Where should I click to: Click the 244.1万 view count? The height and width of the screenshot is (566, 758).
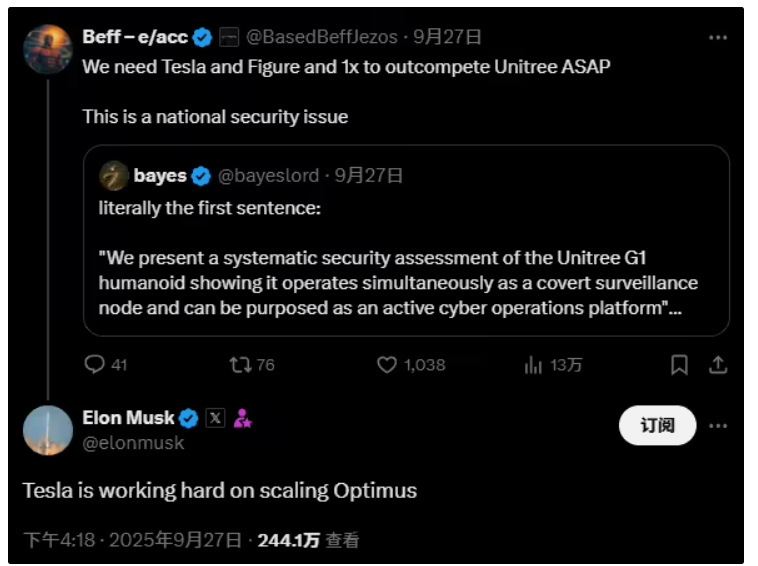pos(288,540)
